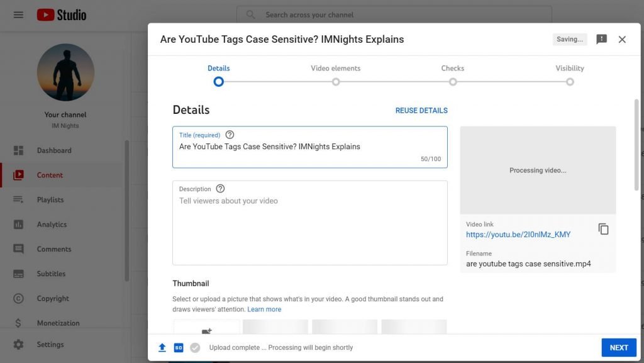Click the Playlists list icon
Screen dimensions: 644x363
tap(18, 199)
